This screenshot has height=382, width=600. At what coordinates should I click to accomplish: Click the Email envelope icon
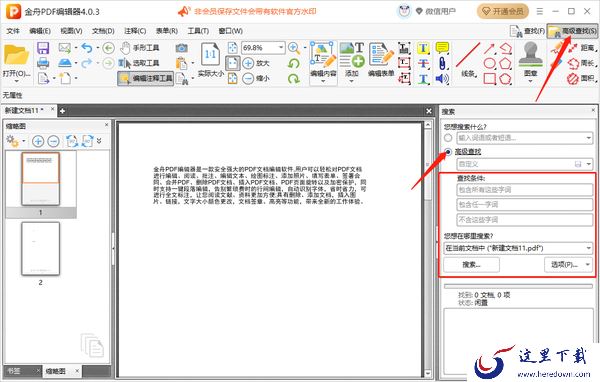tap(65, 48)
